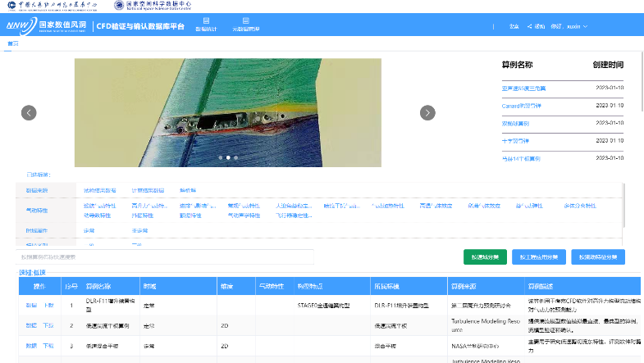Show previous carousel slide with left arrow
The height and width of the screenshot is (363, 644).
(x=29, y=113)
